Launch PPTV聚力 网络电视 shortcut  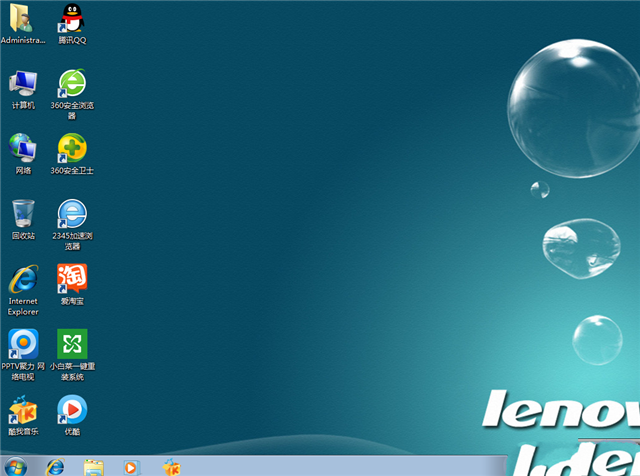[23, 344]
